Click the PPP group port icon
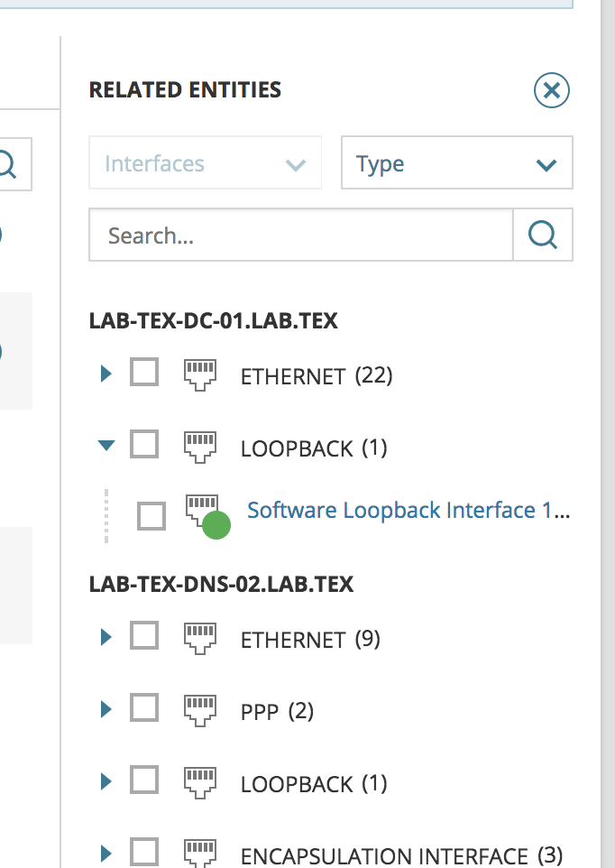615x868 pixels. click(200, 710)
